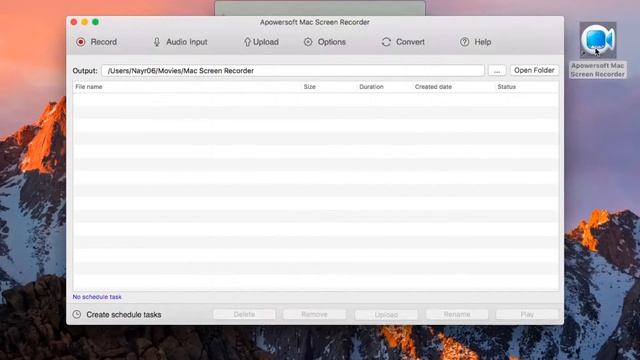640x360 pixels.
Task: Click the browse "..." output path button
Action: tap(497, 71)
